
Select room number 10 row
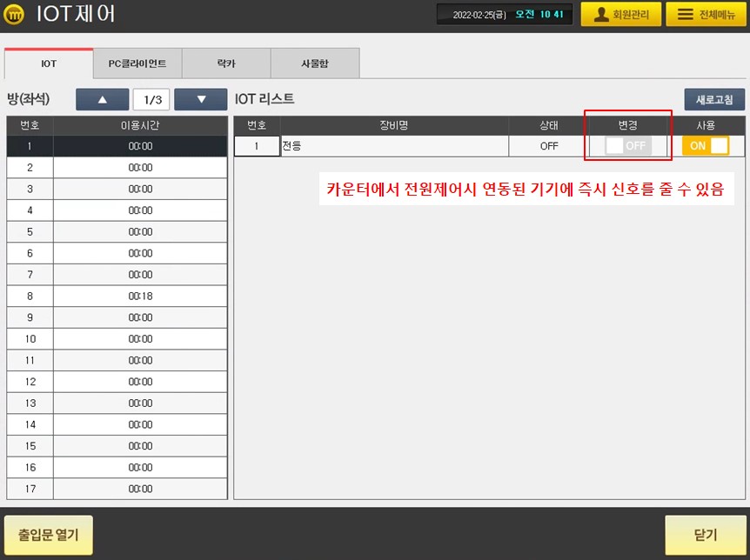(117, 339)
